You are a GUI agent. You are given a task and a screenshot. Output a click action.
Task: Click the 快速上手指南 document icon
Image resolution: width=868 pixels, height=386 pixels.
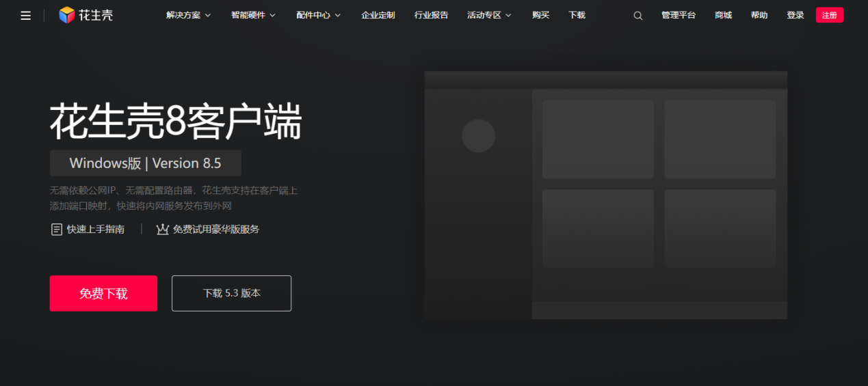[57, 230]
